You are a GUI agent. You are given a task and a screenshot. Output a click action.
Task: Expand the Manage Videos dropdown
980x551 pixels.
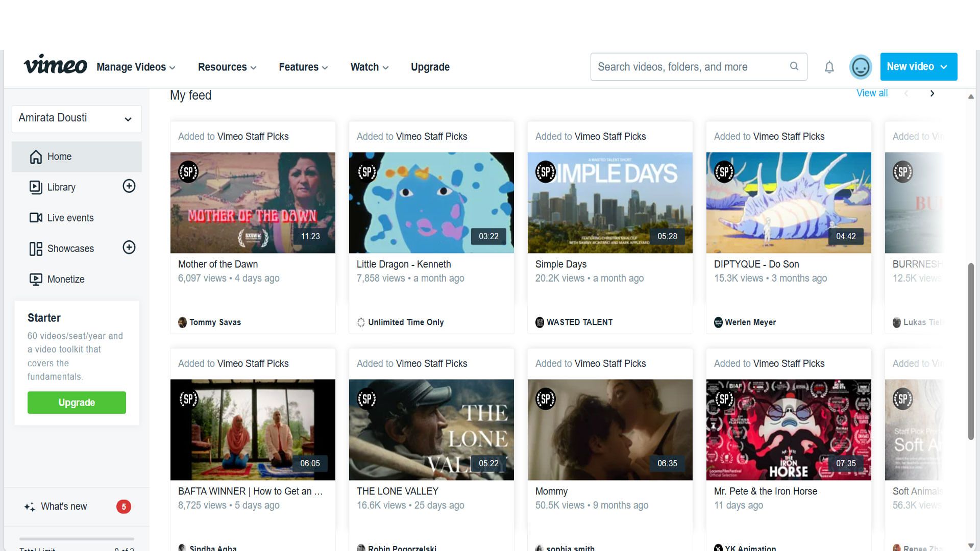tap(135, 67)
